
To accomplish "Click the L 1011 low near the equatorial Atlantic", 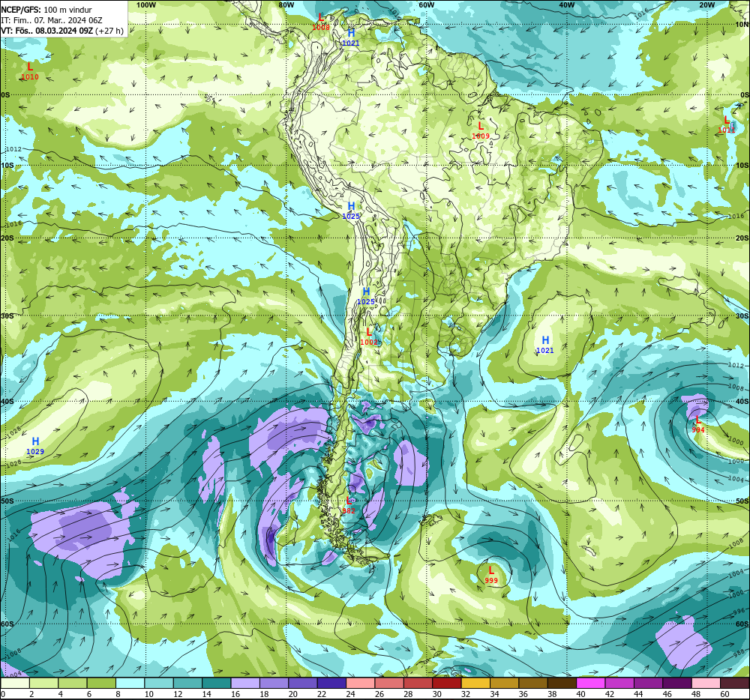I will coord(727,124).
